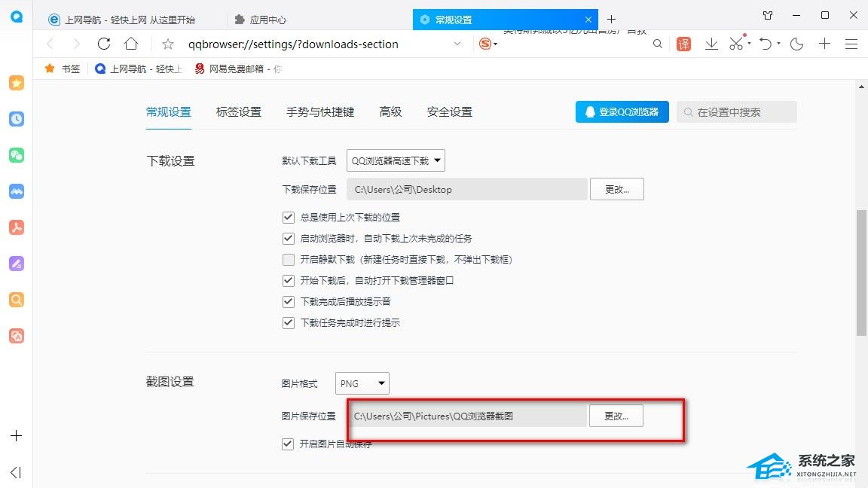Click the undo closed tab icon
Viewport: 868px width, 488px height.
coord(766,44)
